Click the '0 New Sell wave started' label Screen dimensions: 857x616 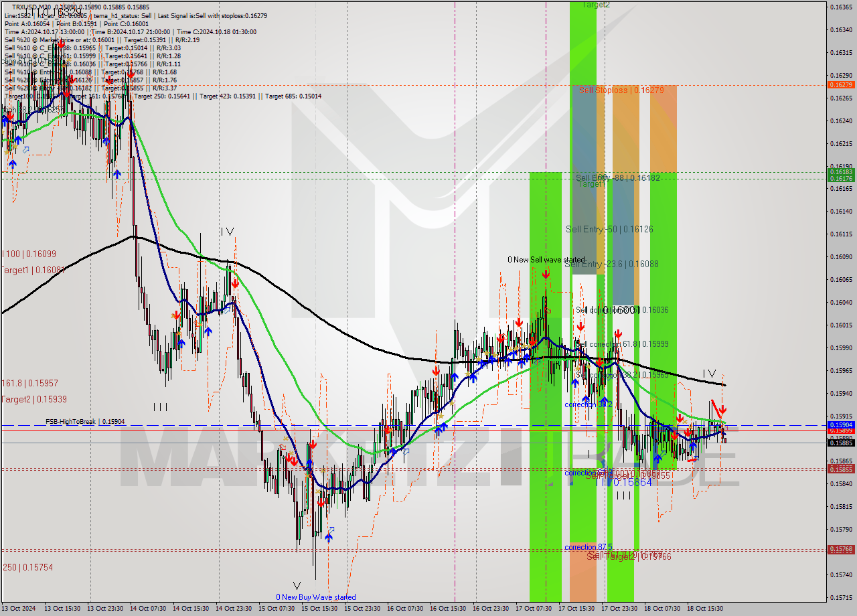tap(546, 260)
